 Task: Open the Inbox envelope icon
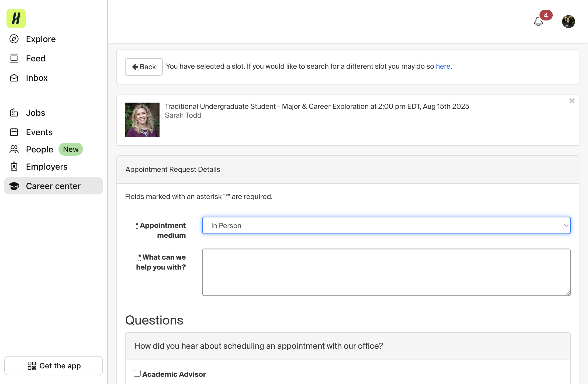tap(14, 78)
